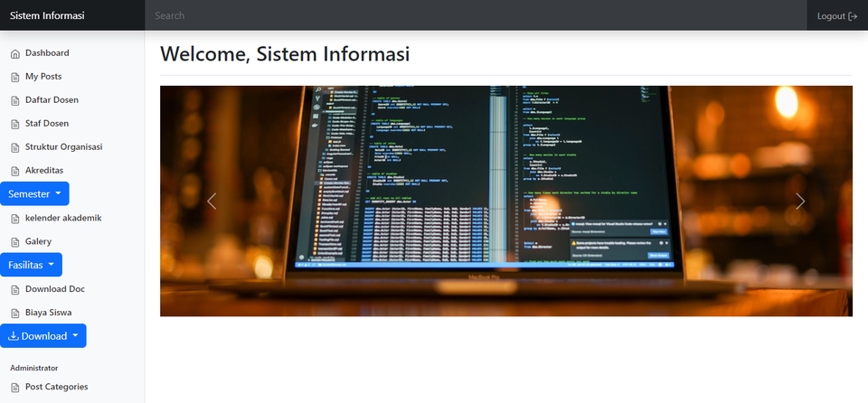
Task: Click the Logout link text
Action: pyautogui.click(x=831, y=16)
